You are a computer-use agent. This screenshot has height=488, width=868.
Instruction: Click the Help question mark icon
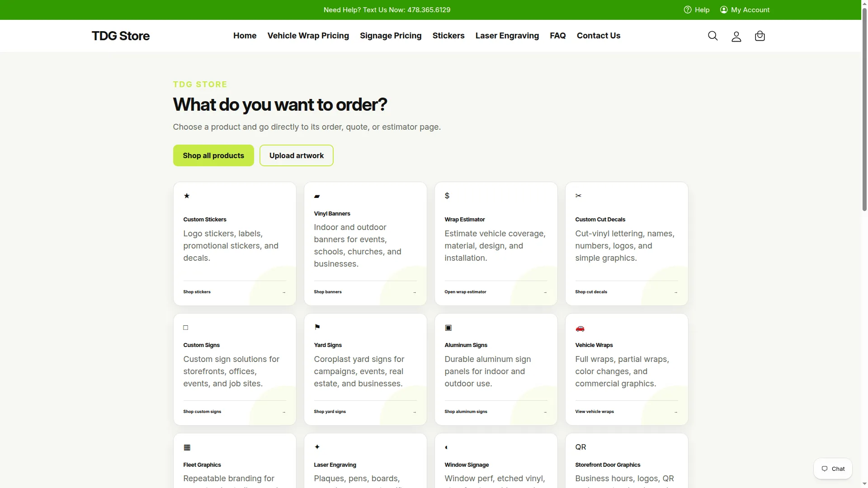point(688,9)
